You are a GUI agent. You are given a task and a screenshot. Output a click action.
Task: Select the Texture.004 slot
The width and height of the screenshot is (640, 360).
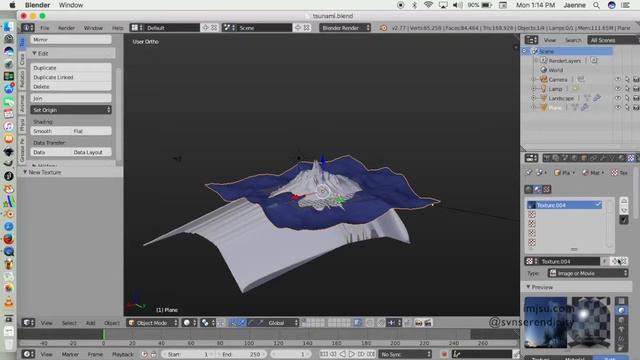coord(564,205)
